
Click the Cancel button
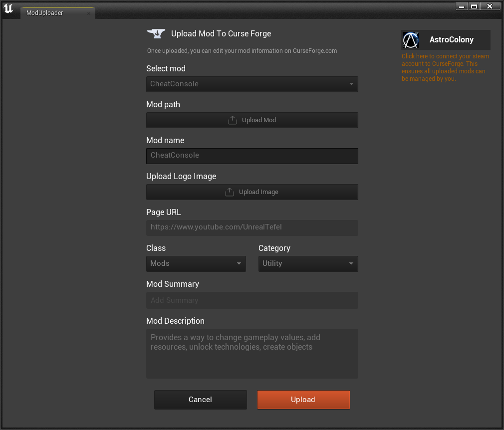click(200, 400)
